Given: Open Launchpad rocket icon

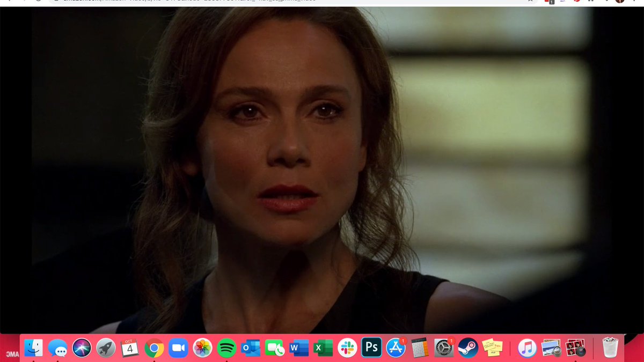Looking at the screenshot, I should point(106,348).
